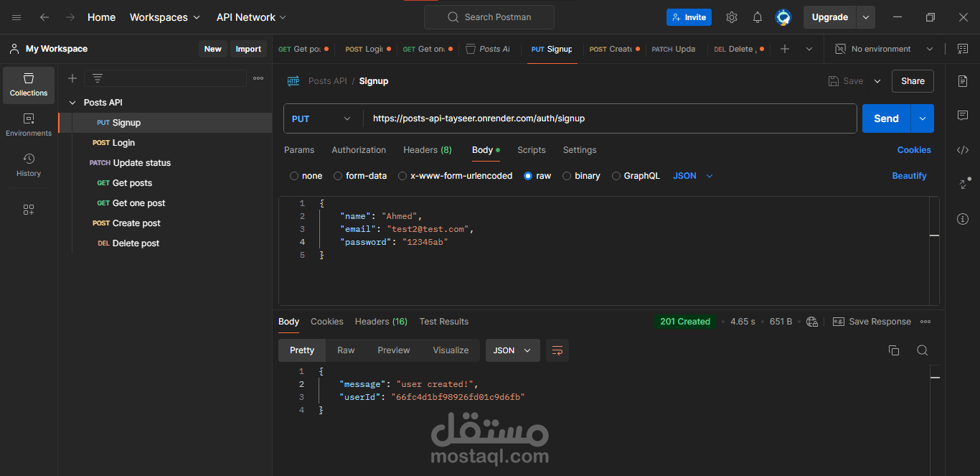Click the Share button
This screenshot has width=980, height=476.
[913, 81]
